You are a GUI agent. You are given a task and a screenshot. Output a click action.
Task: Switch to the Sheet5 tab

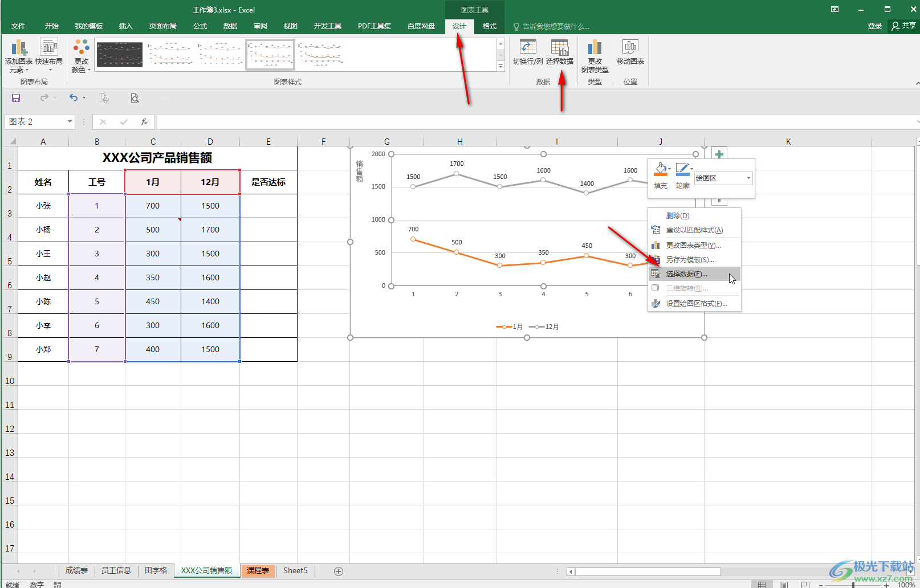[295, 571]
